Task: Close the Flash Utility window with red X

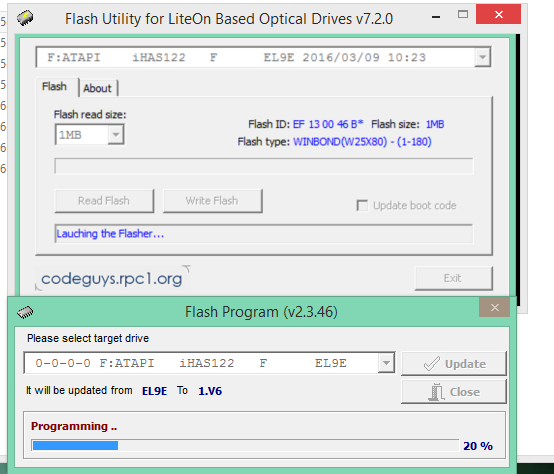Action: pyautogui.click(x=499, y=14)
